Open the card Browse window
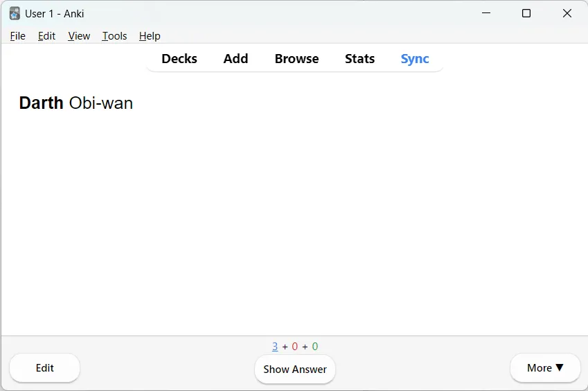The height and width of the screenshot is (391, 588). click(296, 58)
